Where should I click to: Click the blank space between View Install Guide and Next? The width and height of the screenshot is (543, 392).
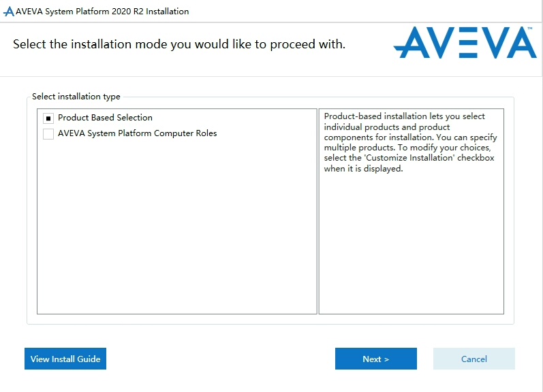point(219,359)
